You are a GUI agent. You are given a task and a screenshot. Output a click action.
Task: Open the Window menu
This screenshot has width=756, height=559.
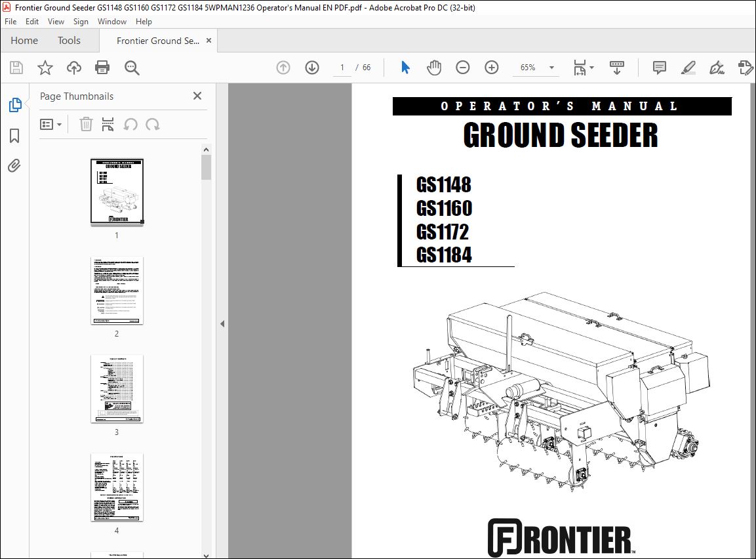(x=112, y=22)
